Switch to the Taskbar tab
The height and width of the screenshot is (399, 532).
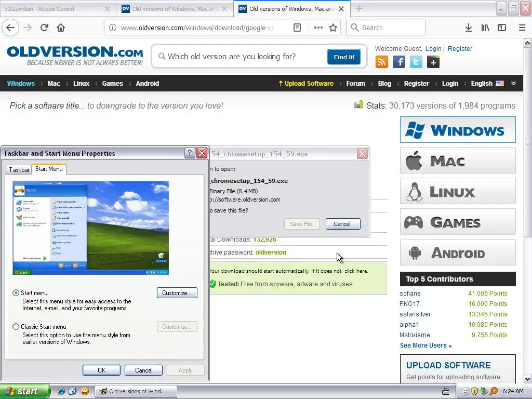(x=19, y=170)
